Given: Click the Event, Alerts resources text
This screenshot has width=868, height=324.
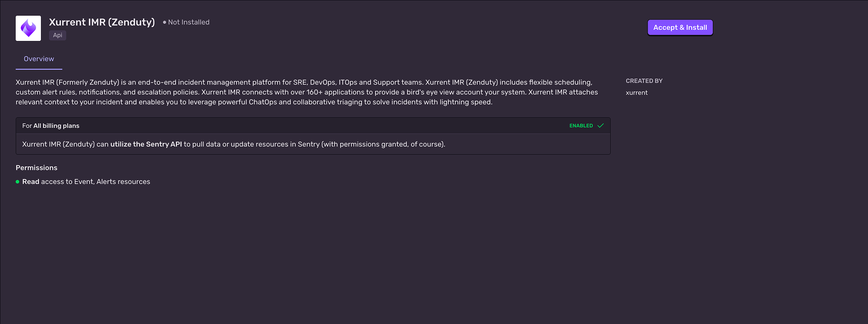Looking at the screenshot, I should (x=112, y=182).
